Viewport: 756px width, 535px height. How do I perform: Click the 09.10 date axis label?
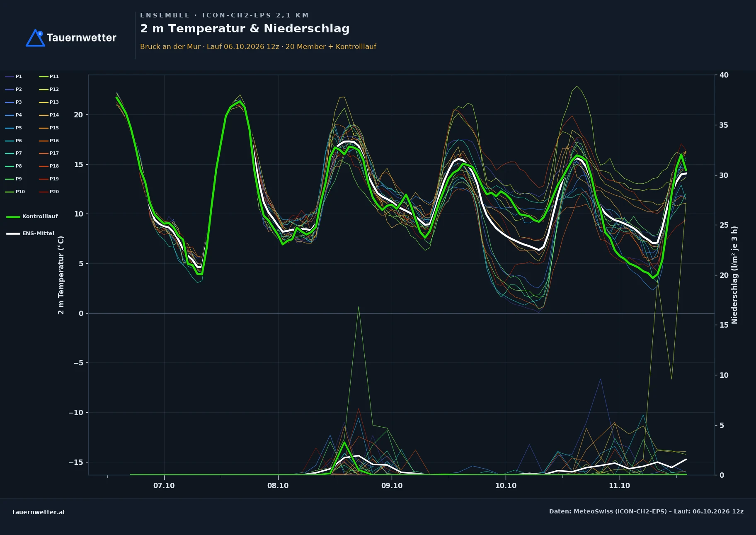click(x=392, y=486)
